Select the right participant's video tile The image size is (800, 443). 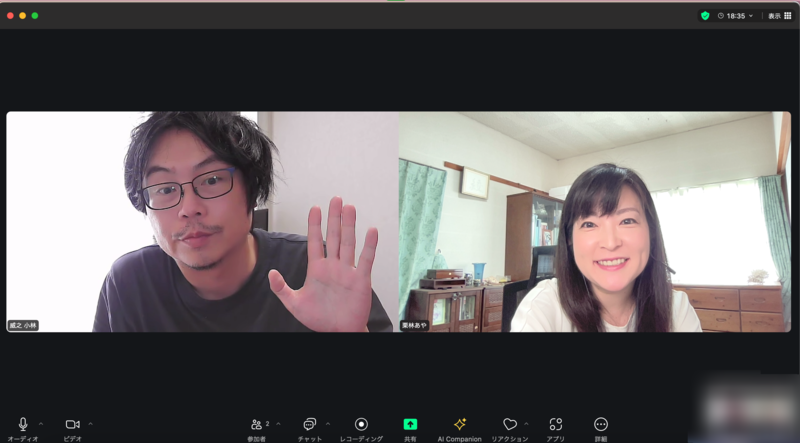tap(596, 221)
